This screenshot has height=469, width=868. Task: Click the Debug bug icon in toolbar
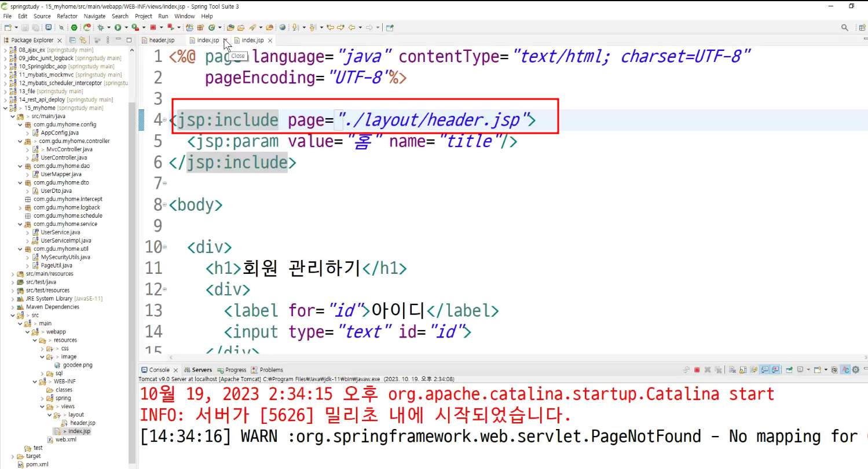pos(101,27)
